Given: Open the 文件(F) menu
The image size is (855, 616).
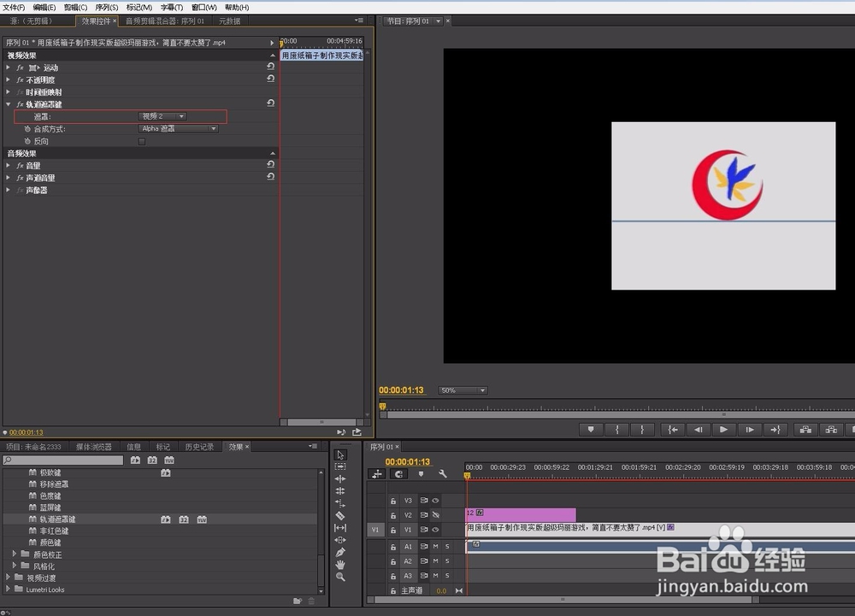Looking at the screenshot, I should 14,7.
